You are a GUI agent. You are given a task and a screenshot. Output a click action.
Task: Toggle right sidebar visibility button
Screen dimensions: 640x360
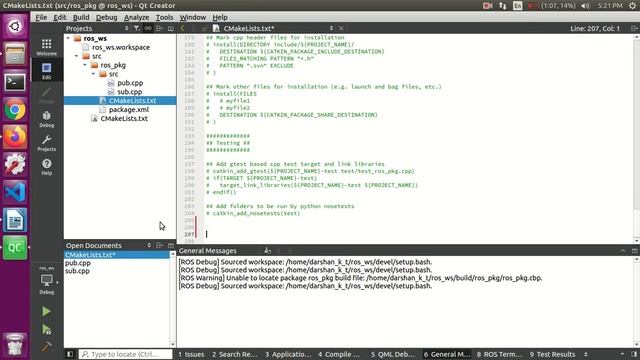pyautogui.click(x=634, y=354)
